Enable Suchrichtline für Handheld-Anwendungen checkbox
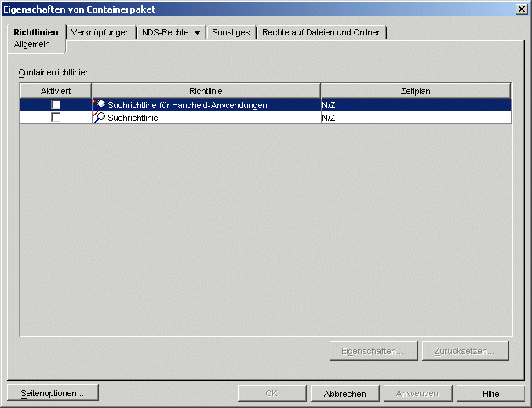The width and height of the screenshot is (532, 408). (56, 104)
